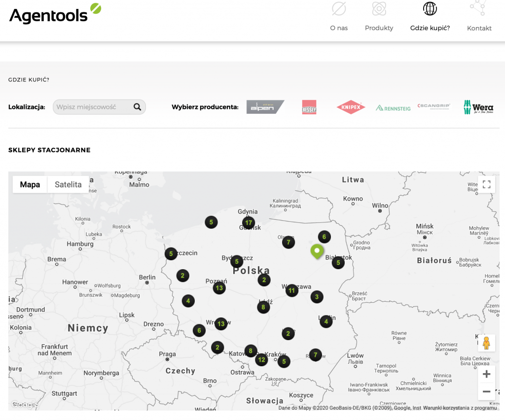Open the 2 stores cluster below Polska label
505x420 pixels.
point(264,280)
